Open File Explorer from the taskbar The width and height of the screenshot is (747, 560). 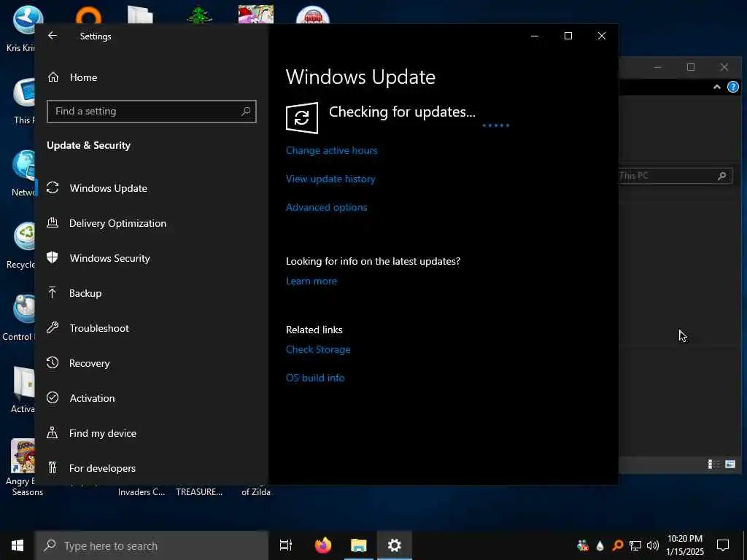tap(359, 545)
